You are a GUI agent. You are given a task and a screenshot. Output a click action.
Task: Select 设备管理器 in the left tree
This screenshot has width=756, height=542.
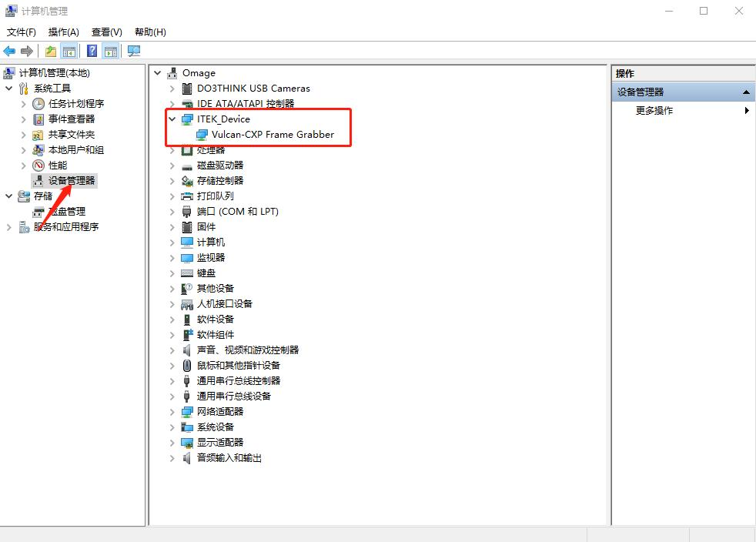[72, 181]
